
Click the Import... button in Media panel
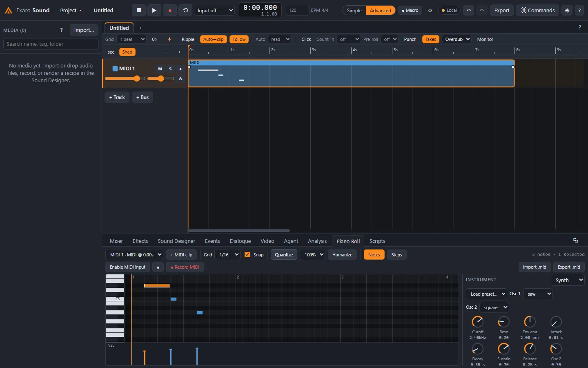84,30
